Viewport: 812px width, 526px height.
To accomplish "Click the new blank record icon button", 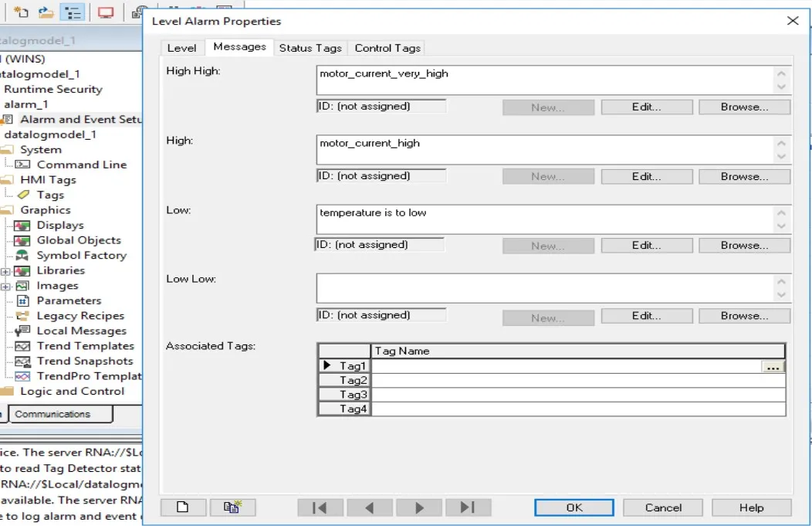I will point(184,507).
